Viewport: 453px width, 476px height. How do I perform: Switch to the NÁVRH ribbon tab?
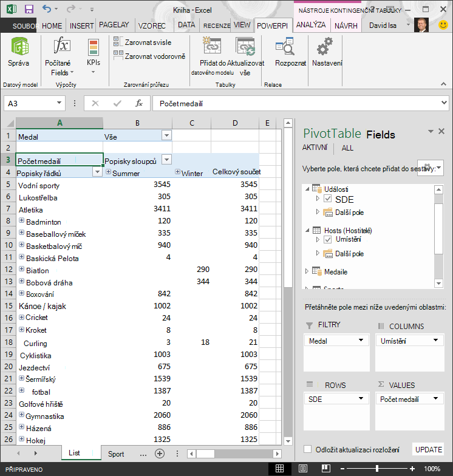(346, 25)
